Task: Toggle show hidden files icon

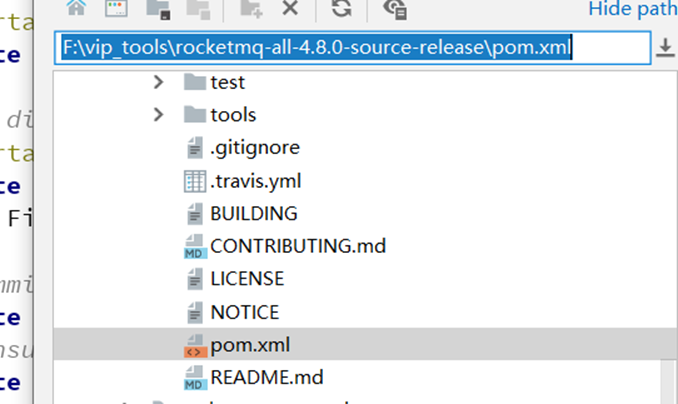Action: [x=395, y=8]
